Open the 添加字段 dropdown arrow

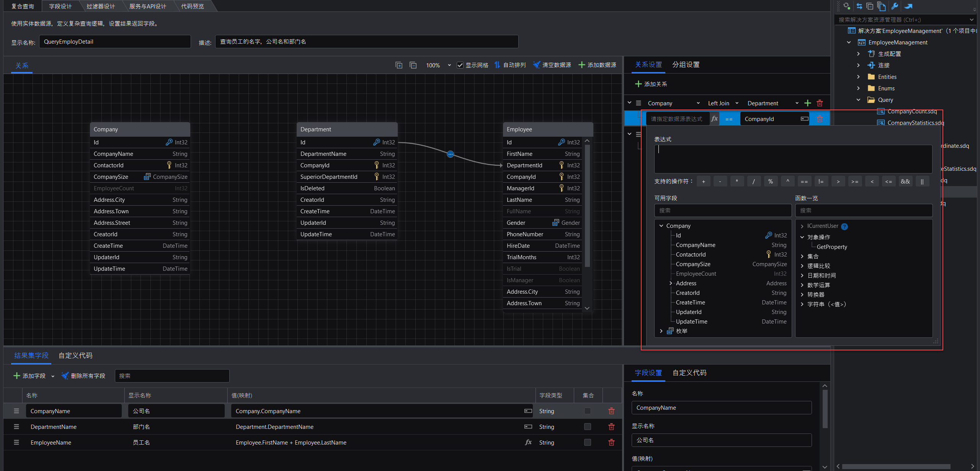53,376
